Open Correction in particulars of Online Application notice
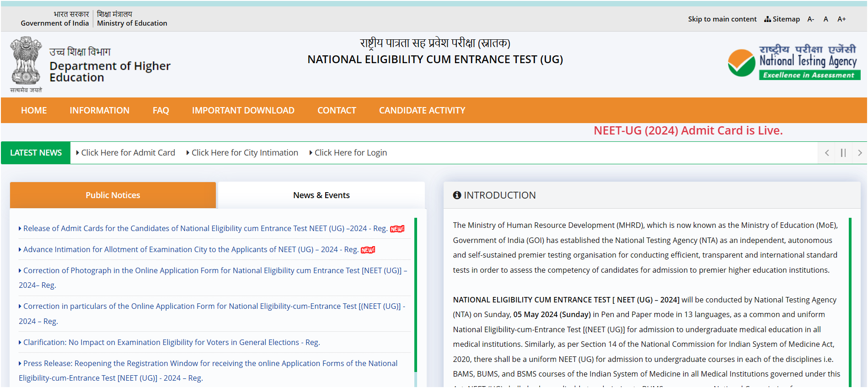The height and width of the screenshot is (388, 868). click(212, 313)
